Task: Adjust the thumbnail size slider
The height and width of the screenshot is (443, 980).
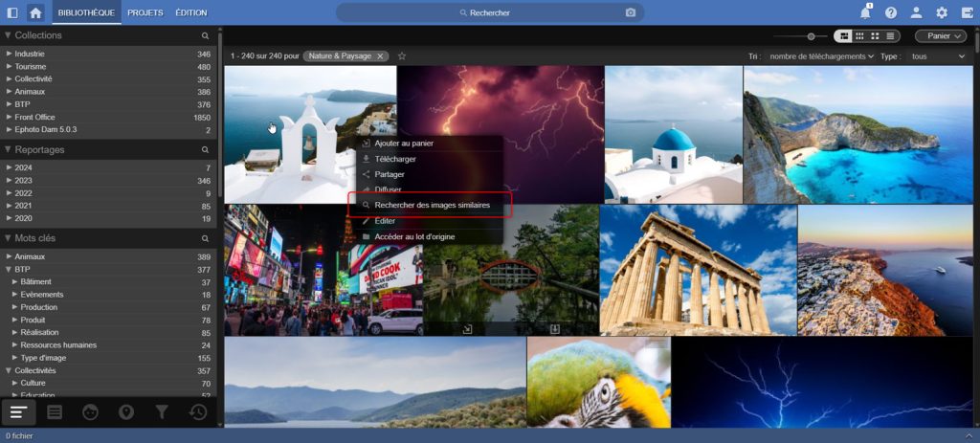Action: 813,36
